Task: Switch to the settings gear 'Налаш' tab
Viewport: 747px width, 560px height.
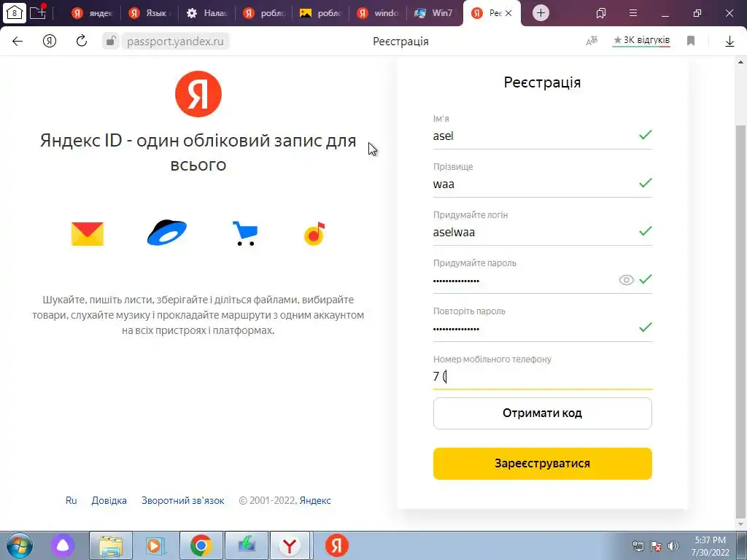Action: 206,13
